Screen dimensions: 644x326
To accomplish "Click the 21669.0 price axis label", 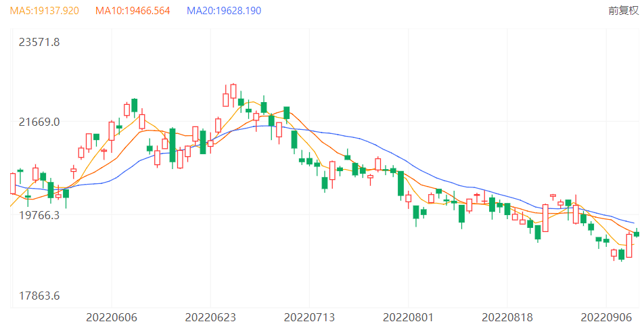I will pos(39,122).
